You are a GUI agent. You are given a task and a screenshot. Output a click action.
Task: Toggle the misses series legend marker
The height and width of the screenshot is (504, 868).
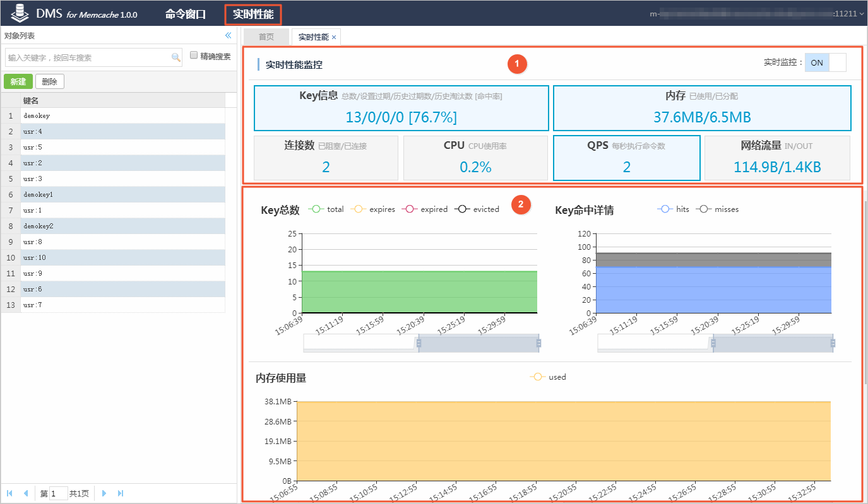pos(704,209)
